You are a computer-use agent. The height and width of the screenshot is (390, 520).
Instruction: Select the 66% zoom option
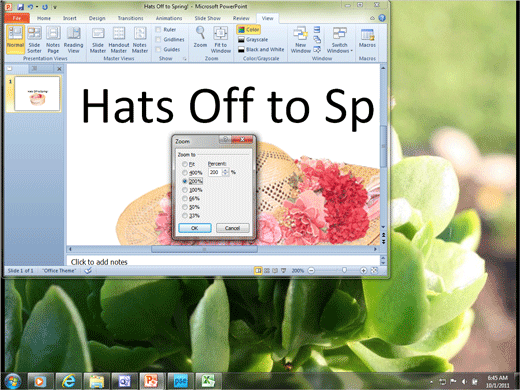[185, 199]
